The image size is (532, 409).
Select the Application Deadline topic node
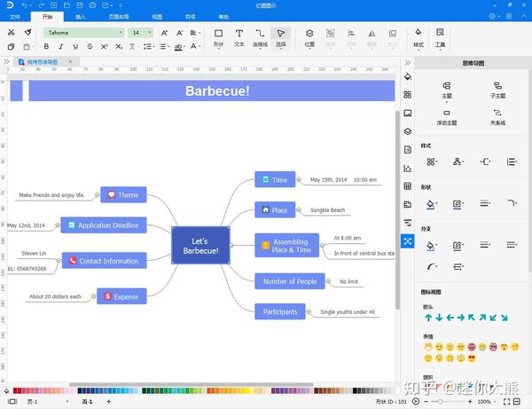tap(104, 225)
